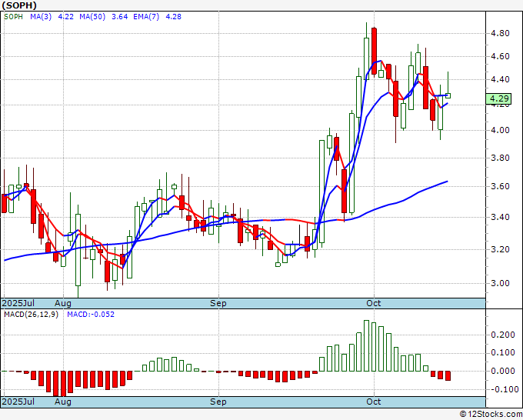Screen dimensions: 523x420
Task: Click the -0.100 MACD axis label
Action: [x=503, y=389]
